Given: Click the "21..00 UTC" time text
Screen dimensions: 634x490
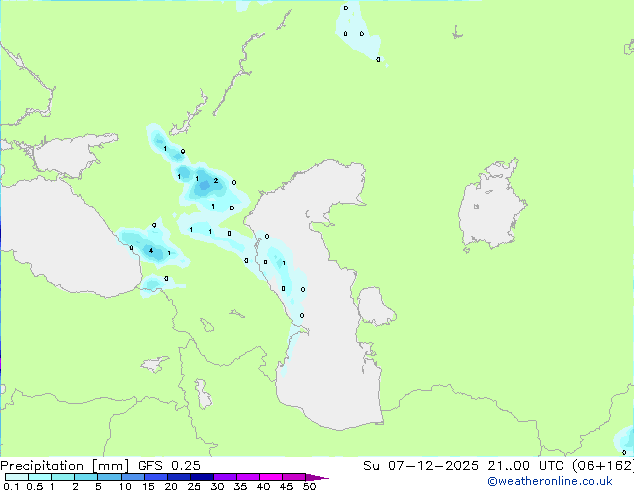Looking at the screenshot, I should coord(525,466).
